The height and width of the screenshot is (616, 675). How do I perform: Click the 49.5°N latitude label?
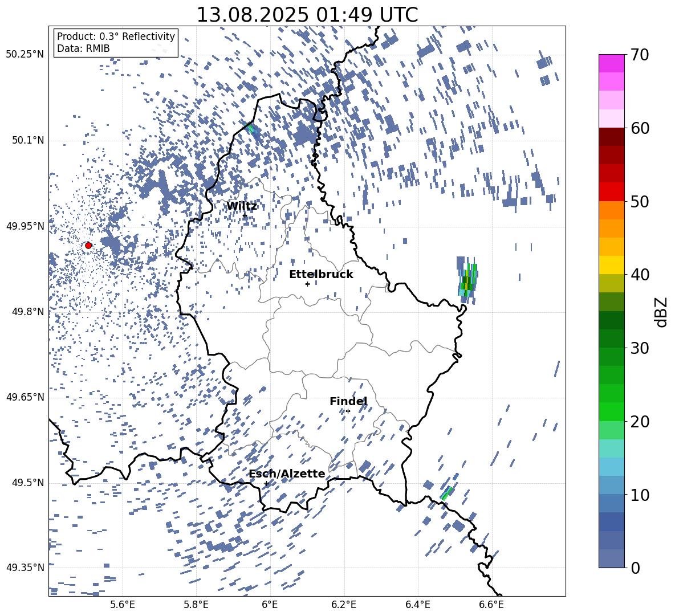click(27, 482)
